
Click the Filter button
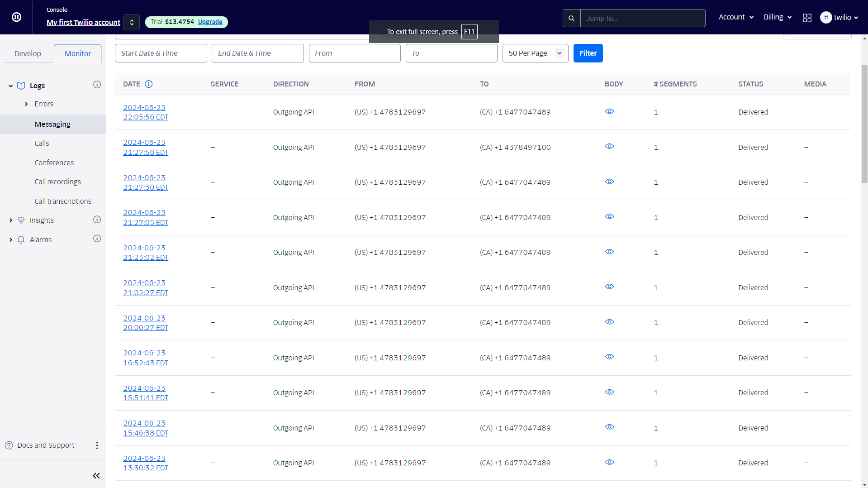click(588, 53)
